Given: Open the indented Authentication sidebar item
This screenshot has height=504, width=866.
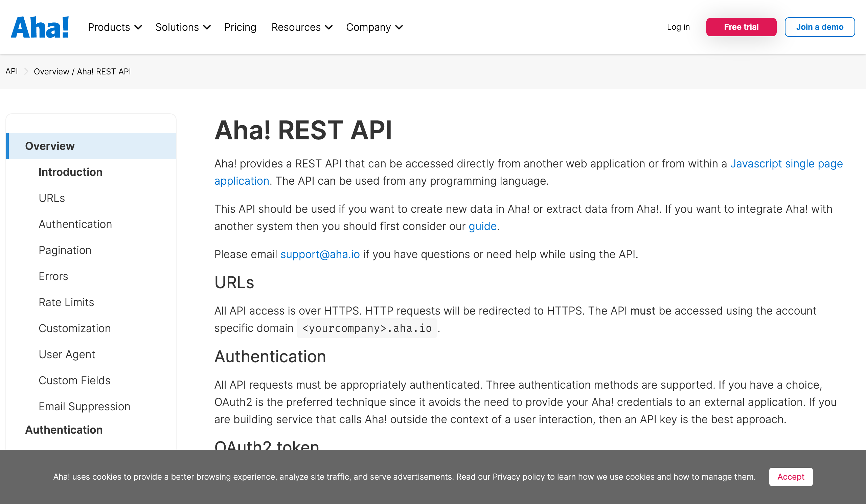Looking at the screenshot, I should pos(75,224).
